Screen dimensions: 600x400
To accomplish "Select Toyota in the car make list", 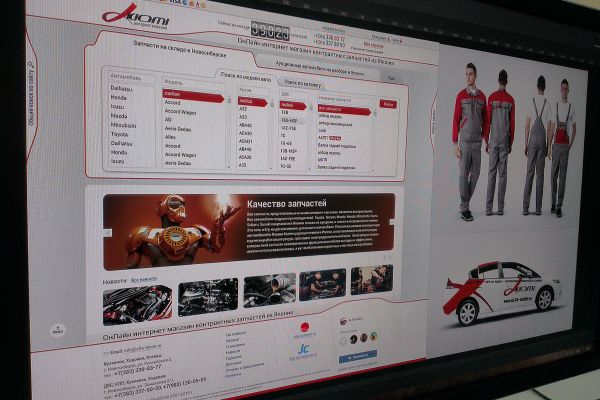I will coord(119,134).
